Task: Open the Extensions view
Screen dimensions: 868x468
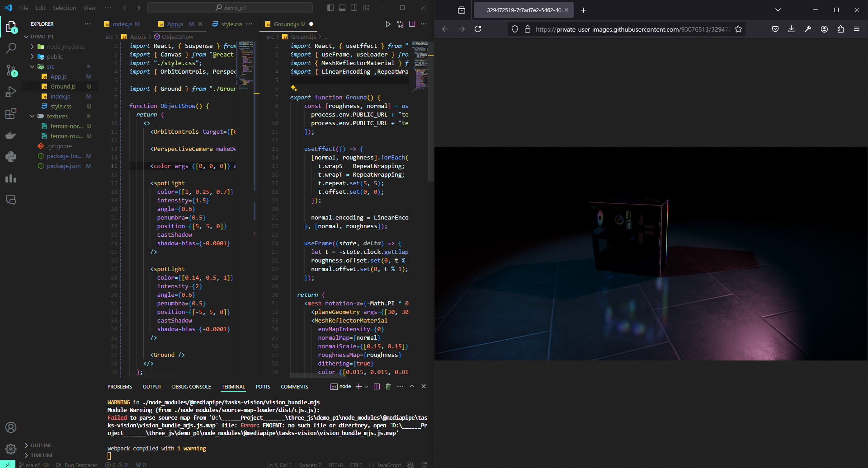Action: click(11, 113)
